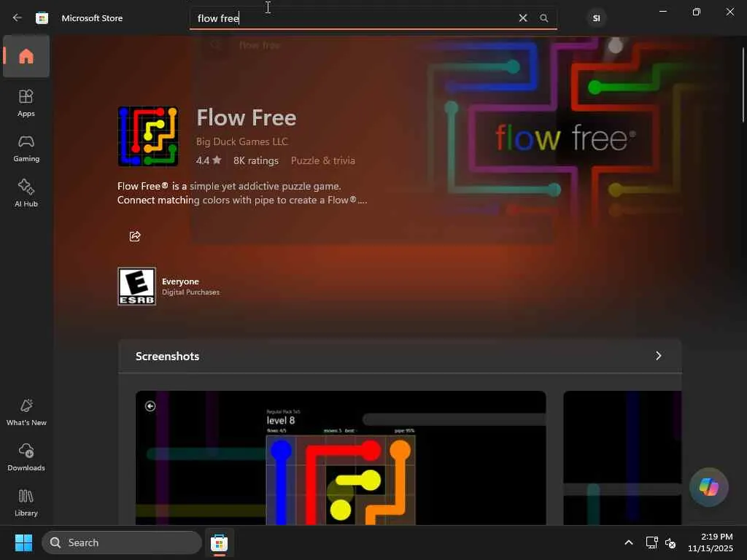Open the Downloads page
Viewport: 747px width, 560px height.
tap(26, 457)
